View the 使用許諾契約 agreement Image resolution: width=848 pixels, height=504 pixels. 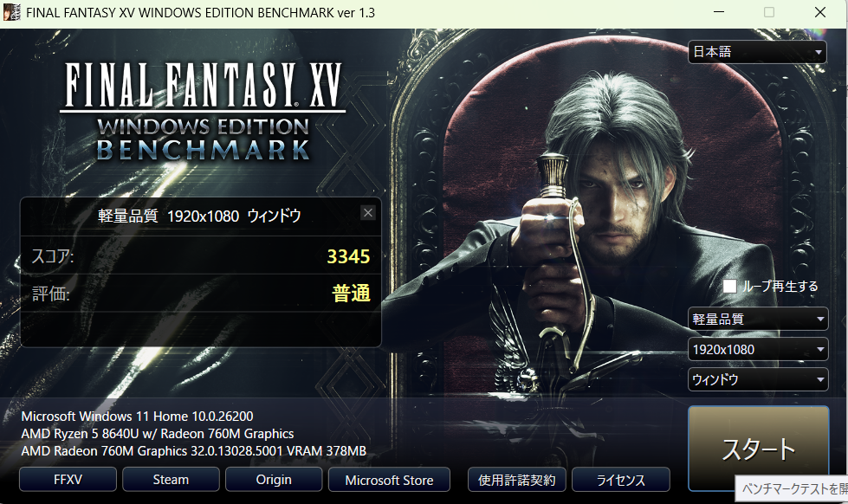coord(517,480)
